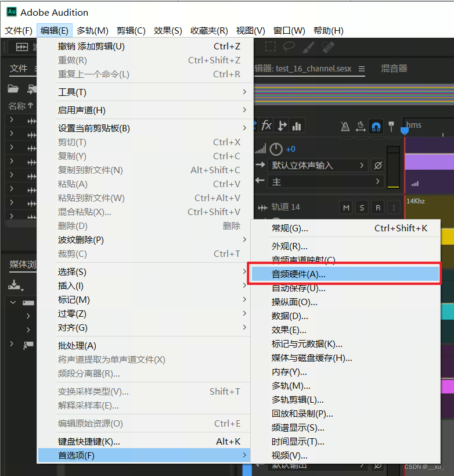Select the marquee selection tool
454x476 pixels.
pyautogui.click(x=270, y=46)
